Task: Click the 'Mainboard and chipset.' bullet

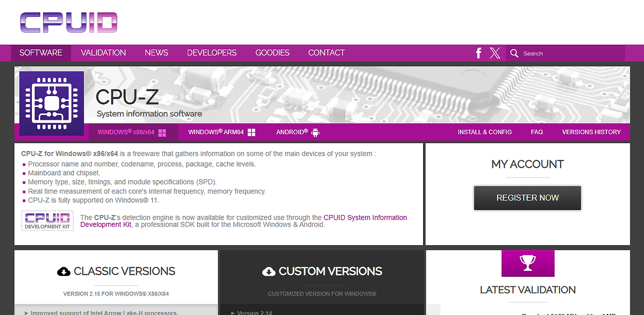Action: coord(64,173)
